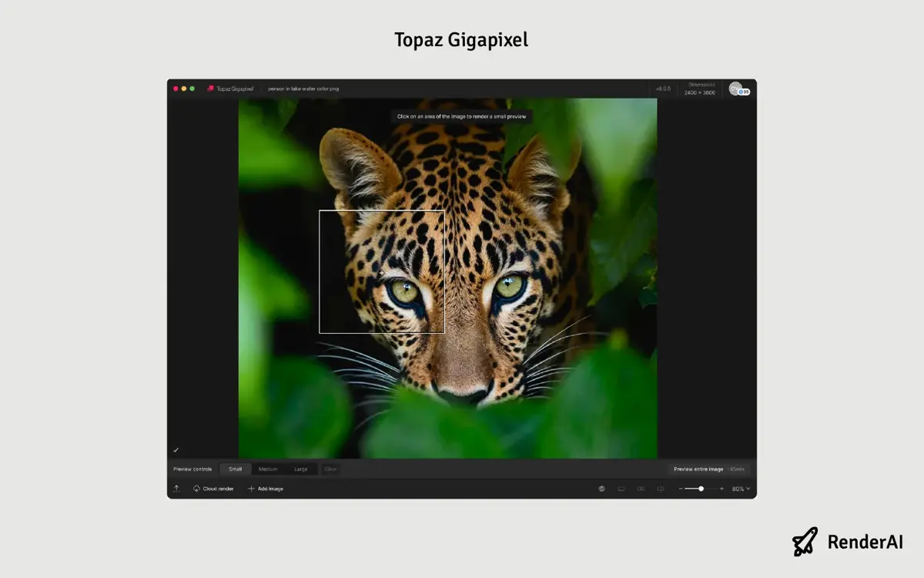Click the checkmark icon at left panel bottom
Viewport: 924px width, 578px height.
(x=176, y=449)
